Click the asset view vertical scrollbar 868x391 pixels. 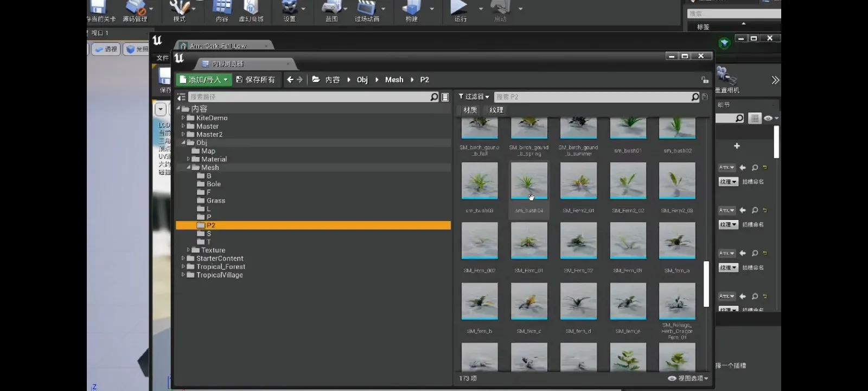706,284
